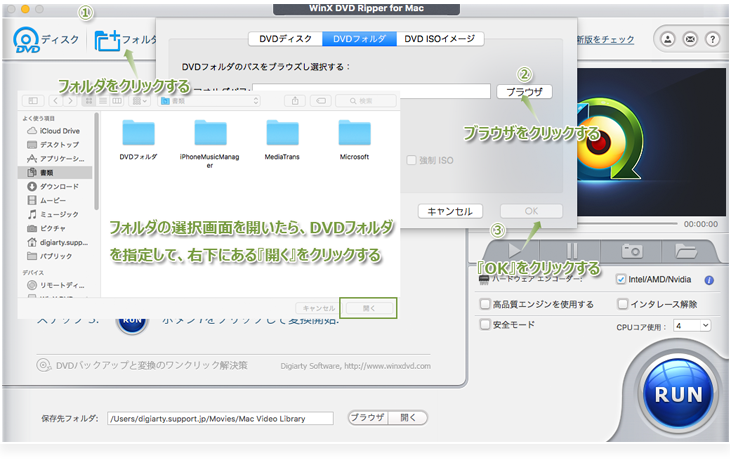Image resolution: width=730 pixels, height=460 pixels.
Task: Click 開く button in Finder dialog
Action: pyautogui.click(x=368, y=308)
